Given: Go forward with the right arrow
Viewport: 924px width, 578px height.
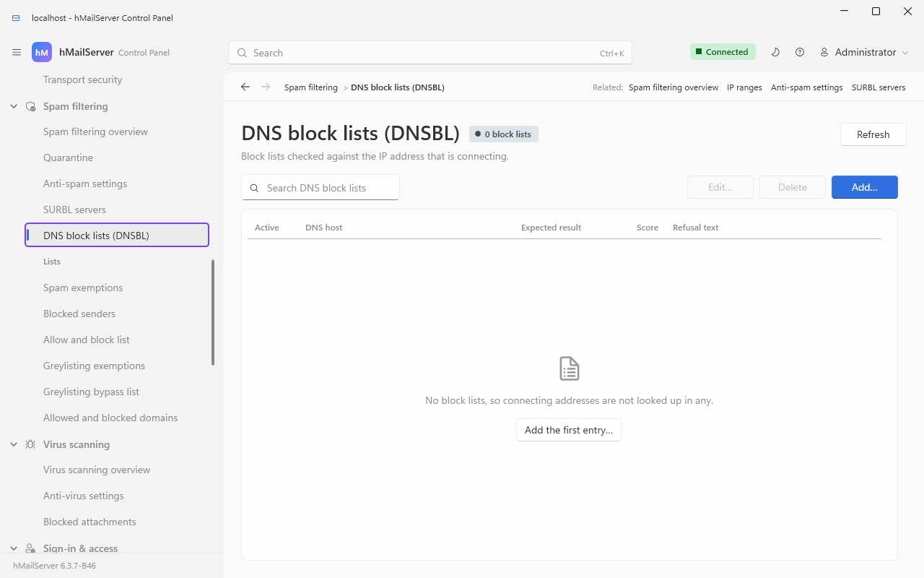Looking at the screenshot, I should pyautogui.click(x=266, y=87).
